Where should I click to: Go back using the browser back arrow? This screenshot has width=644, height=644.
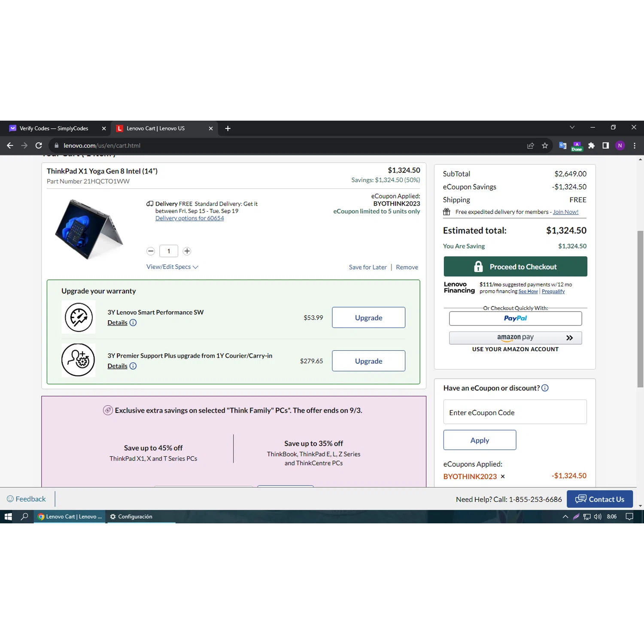(x=10, y=146)
